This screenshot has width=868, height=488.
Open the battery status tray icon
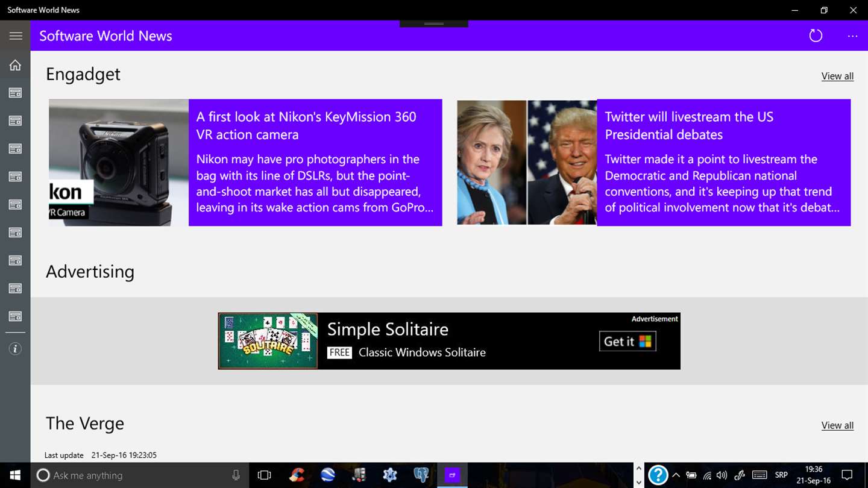coord(691,475)
